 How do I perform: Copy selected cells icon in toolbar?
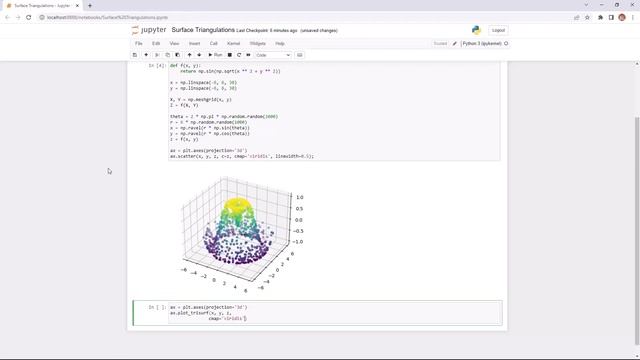pyautogui.click(x=167, y=55)
